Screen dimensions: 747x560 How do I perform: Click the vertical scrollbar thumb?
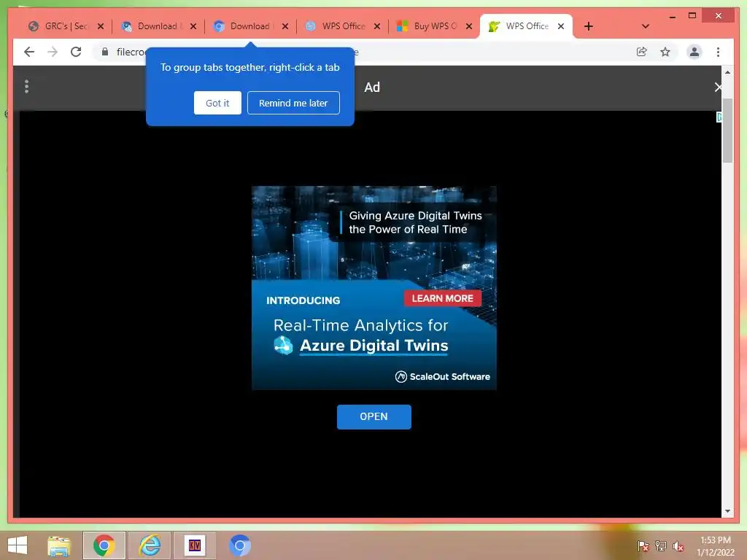coord(727,131)
